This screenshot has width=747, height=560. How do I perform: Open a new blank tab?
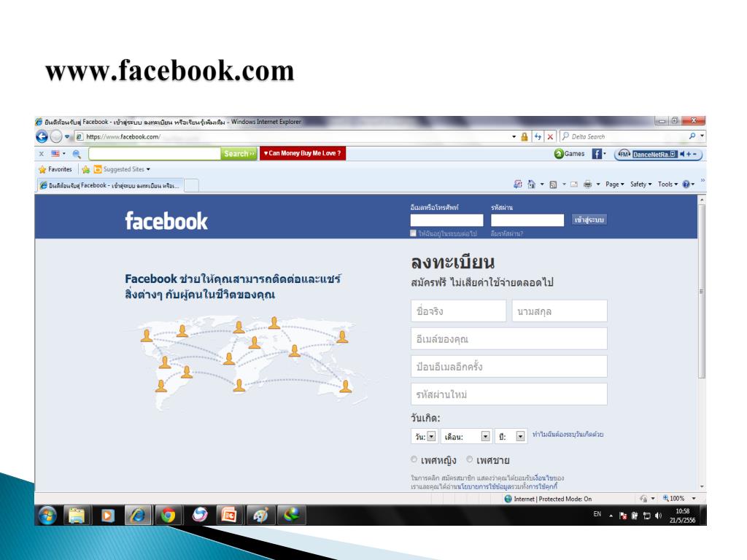pos(191,185)
